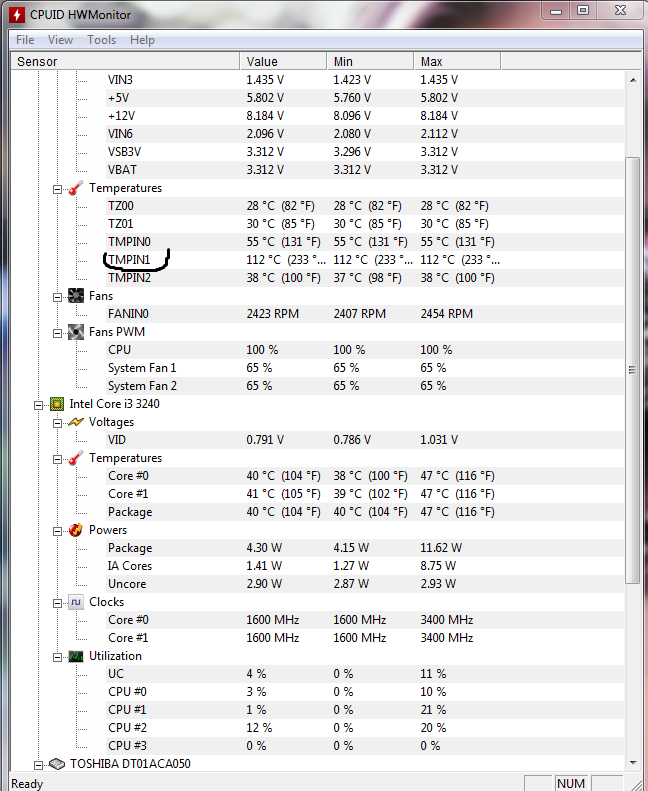This screenshot has height=791, width=648.
Task: Click the HWMonitor lightning logo in title bar
Action: [17, 15]
